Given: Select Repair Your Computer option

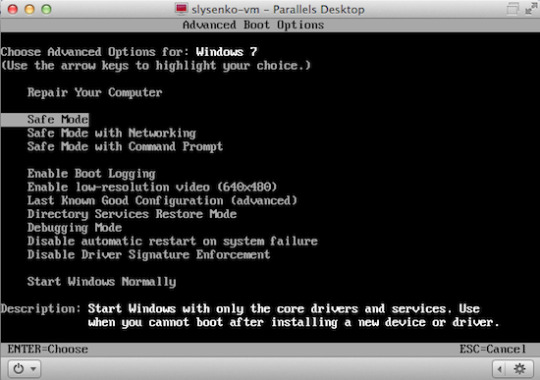Looking at the screenshot, I should coord(95,92).
